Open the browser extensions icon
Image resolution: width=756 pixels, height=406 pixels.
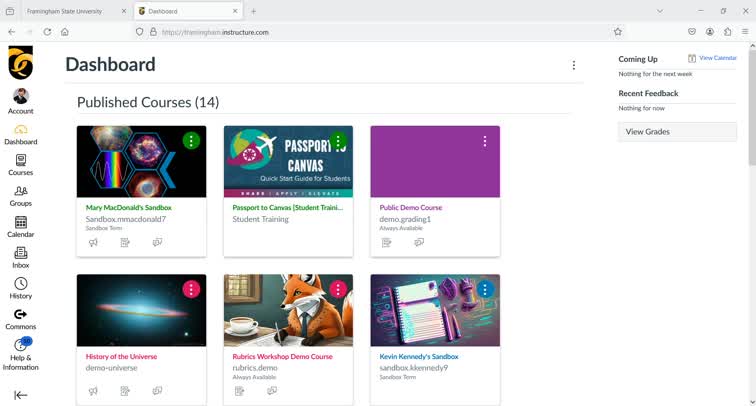click(x=727, y=32)
